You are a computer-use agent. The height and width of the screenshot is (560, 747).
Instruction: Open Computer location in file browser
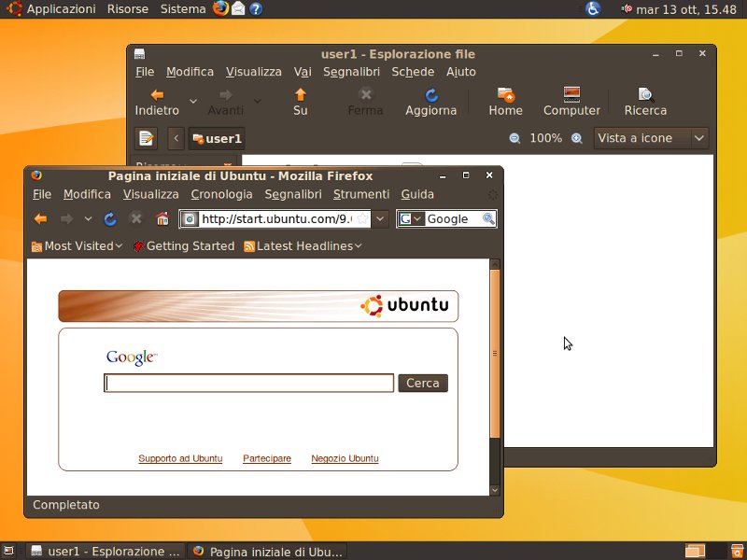(x=571, y=102)
